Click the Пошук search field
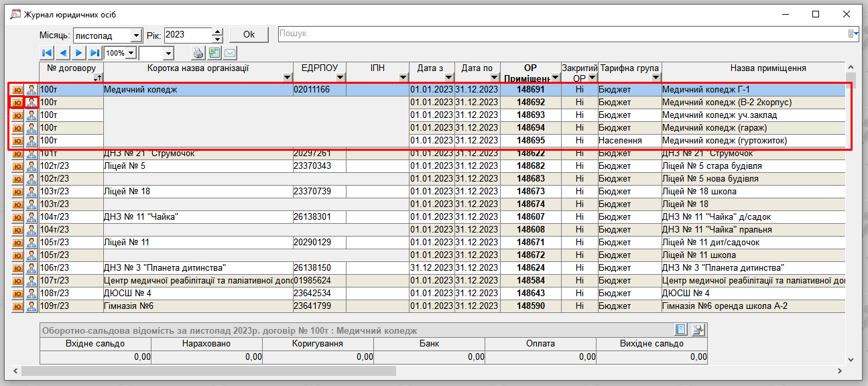This screenshot has height=386, width=868. [562, 34]
